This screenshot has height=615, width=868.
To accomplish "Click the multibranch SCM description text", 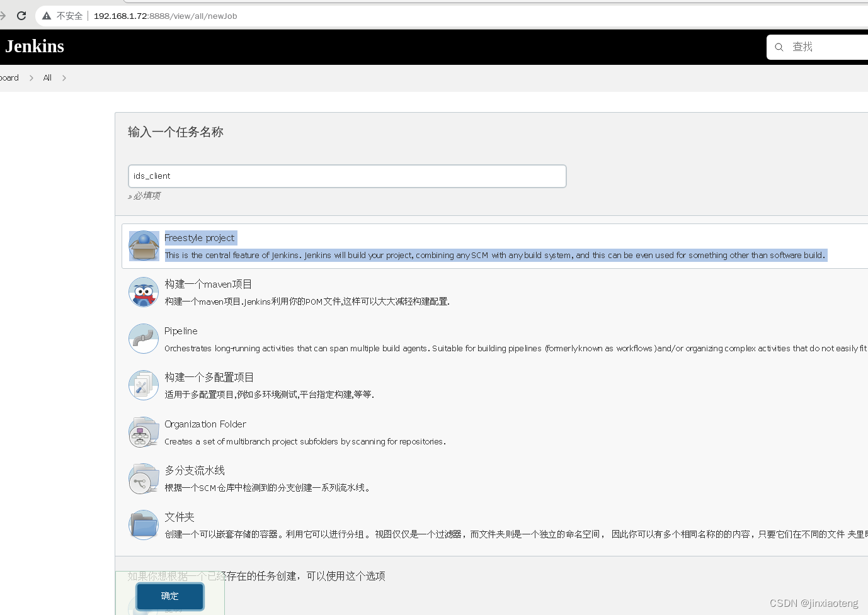I will point(268,488).
